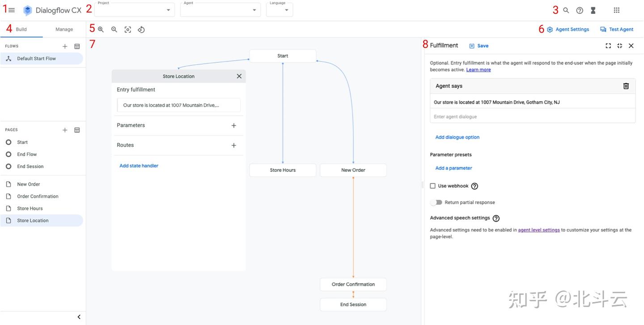Open the Agent dropdown
This screenshot has width=644, height=325.
(220, 10)
